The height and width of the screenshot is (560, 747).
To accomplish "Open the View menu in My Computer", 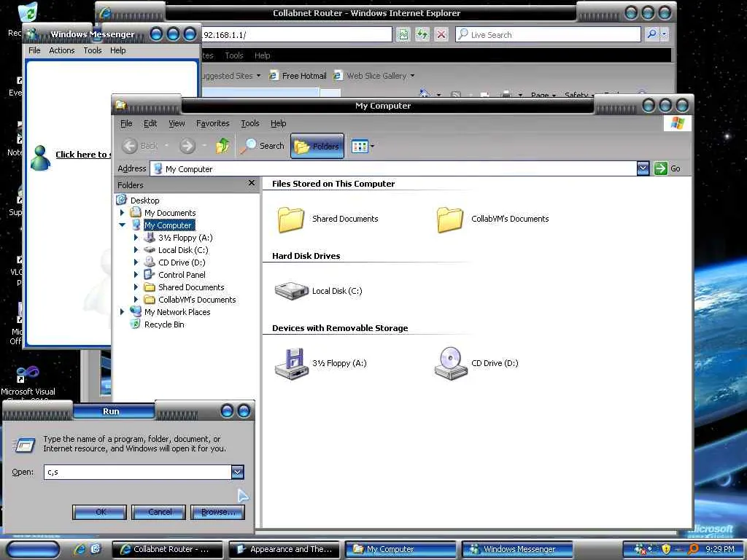I will 177,123.
